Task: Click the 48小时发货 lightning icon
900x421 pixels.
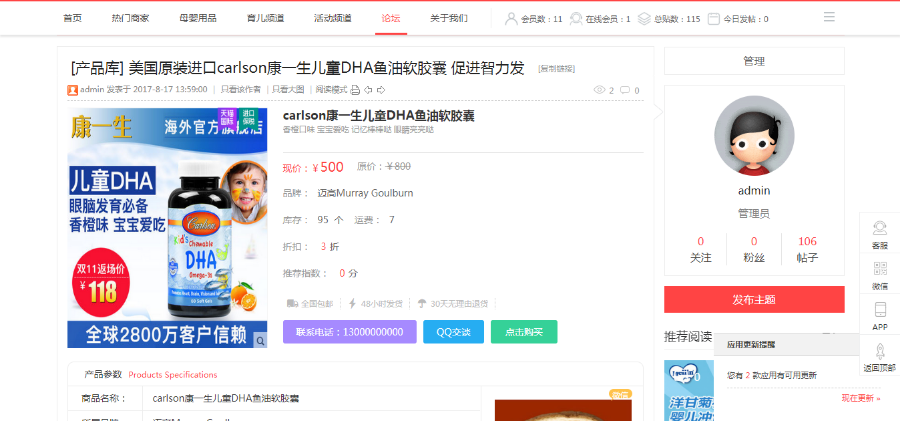Action: coord(352,303)
